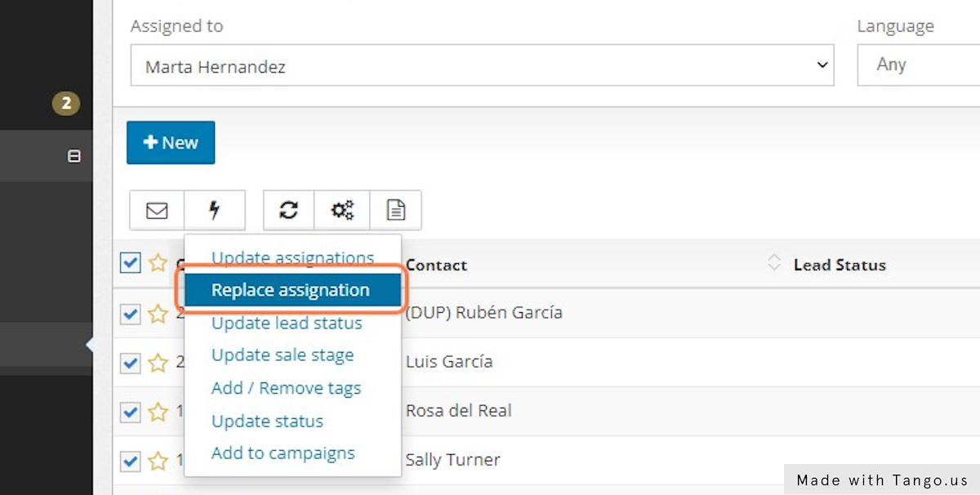980x495 pixels.
Task: Open the Made with Tango.us link
Action: [880, 479]
